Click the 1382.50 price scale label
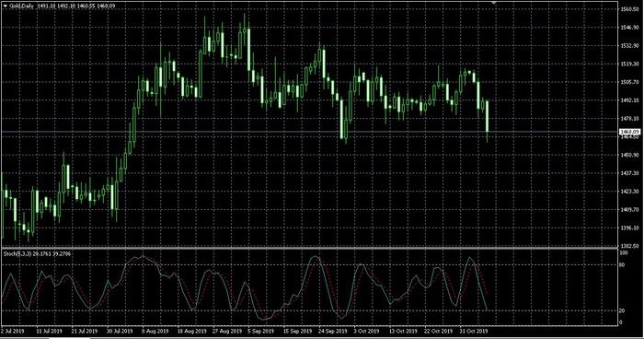Viewport: 644px width, 339px height. click(x=630, y=246)
